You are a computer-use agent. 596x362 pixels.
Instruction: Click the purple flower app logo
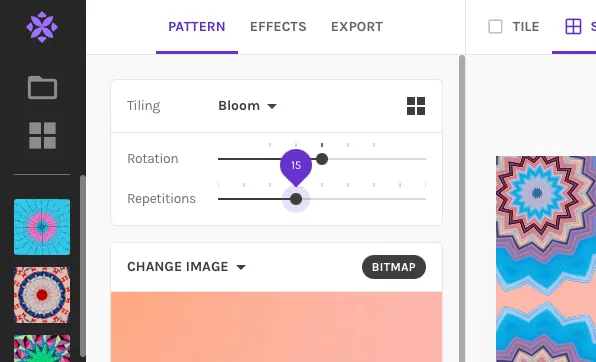tap(42, 27)
